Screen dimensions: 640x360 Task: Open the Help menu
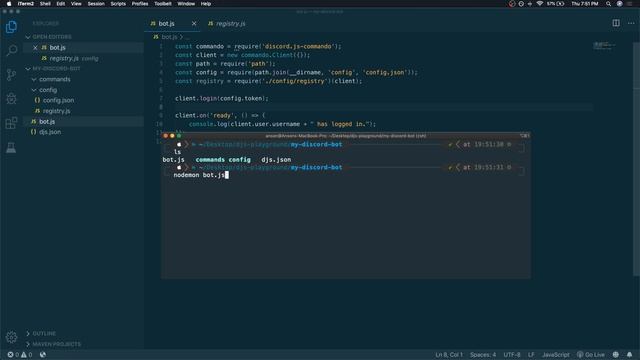coord(206,4)
